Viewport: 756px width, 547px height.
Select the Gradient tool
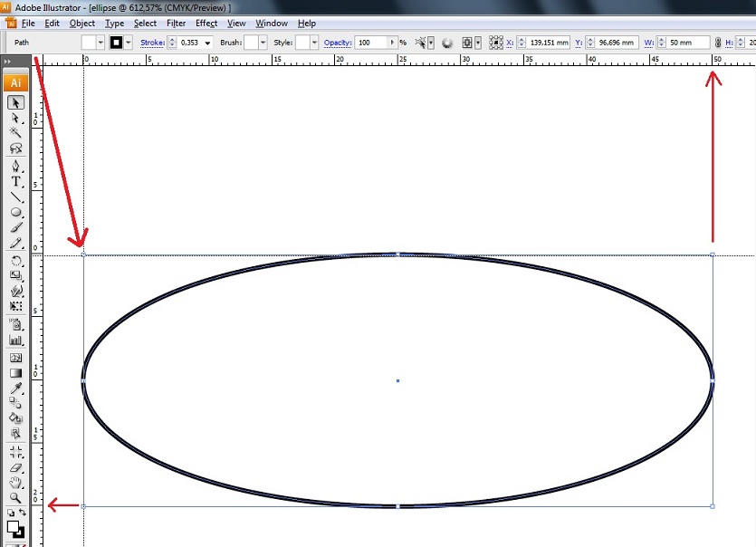coord(15,373)
